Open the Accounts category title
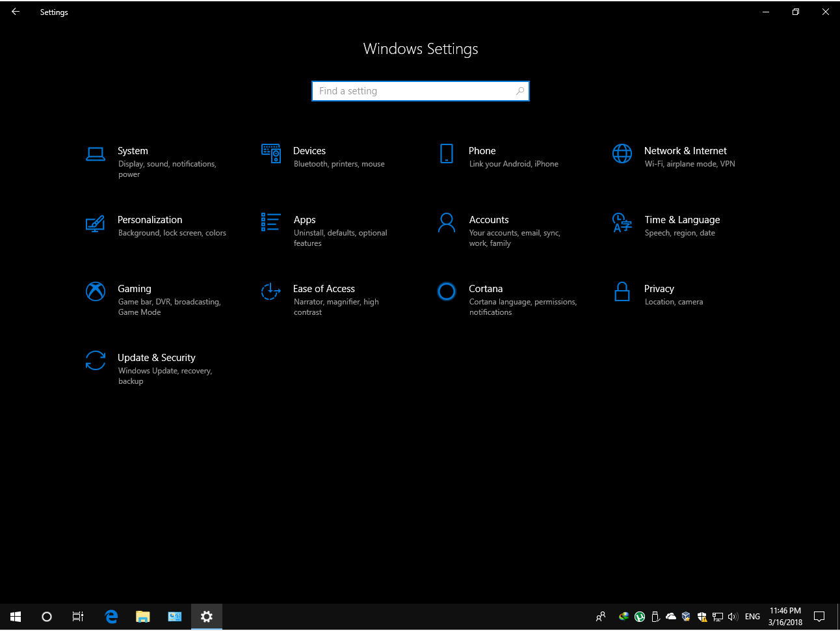Image resolution: width=840 pixels, height=631 pixels. click(x=489, y=220)
